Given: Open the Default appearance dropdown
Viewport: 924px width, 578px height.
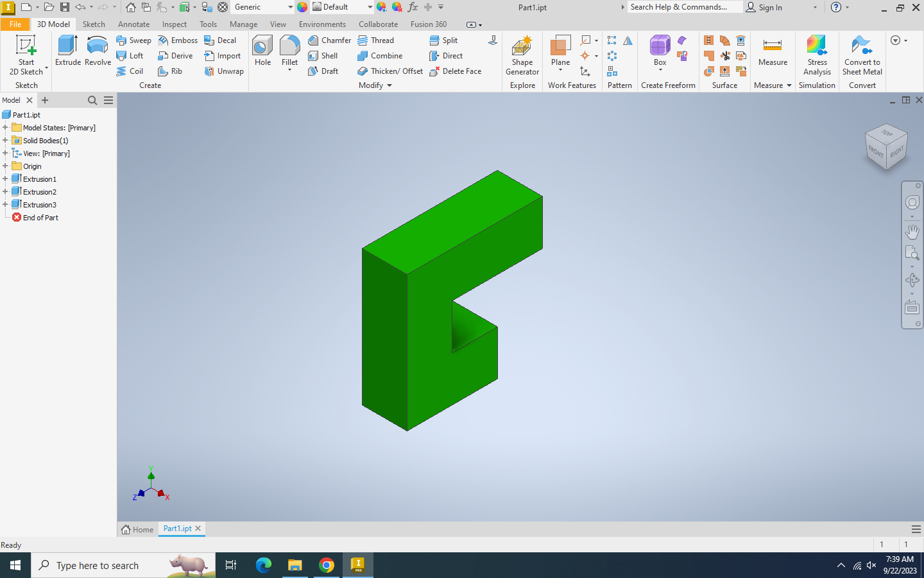Looking at the screenshot, I should 370,7.
